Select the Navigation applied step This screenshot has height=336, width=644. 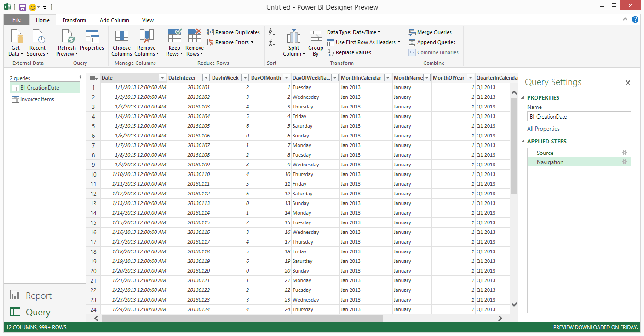tap(579, 162)
